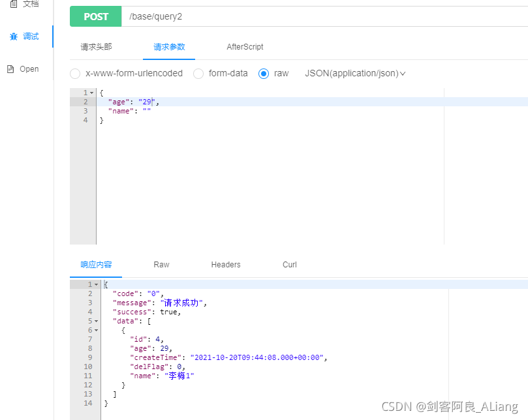Open the Raw response tab

(161, 265)
